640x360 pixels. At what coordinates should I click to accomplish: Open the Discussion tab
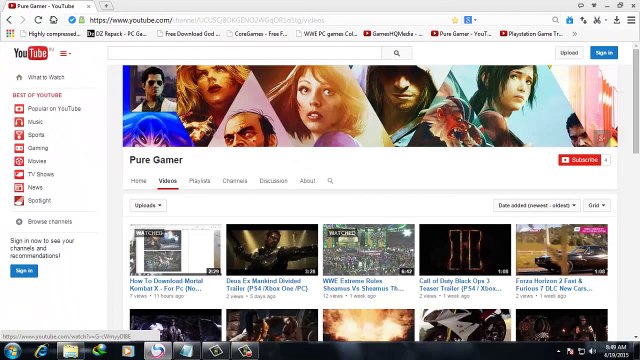coord(273,181)
